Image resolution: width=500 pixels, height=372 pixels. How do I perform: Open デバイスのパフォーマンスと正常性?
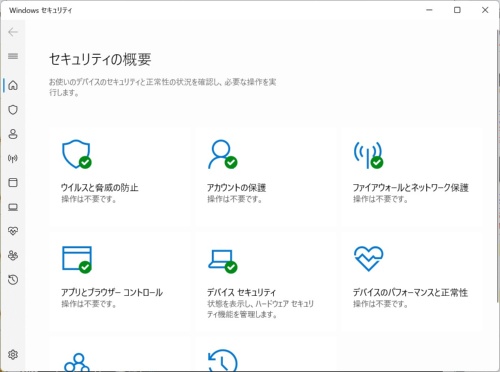click(410, 292)
